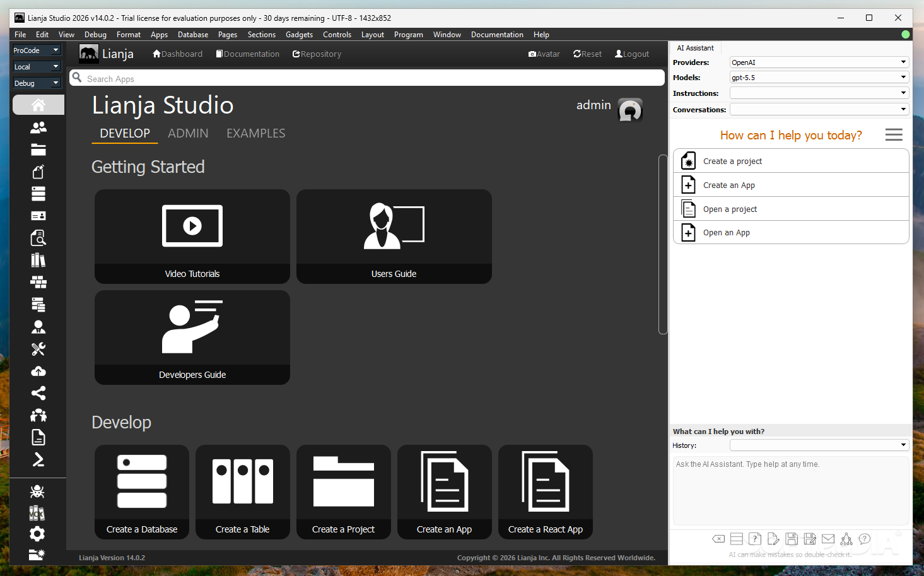This screenshot has width=924, height=576.
Task: Click the envelope email icon in AI Assistant
Action: [828, 539]
